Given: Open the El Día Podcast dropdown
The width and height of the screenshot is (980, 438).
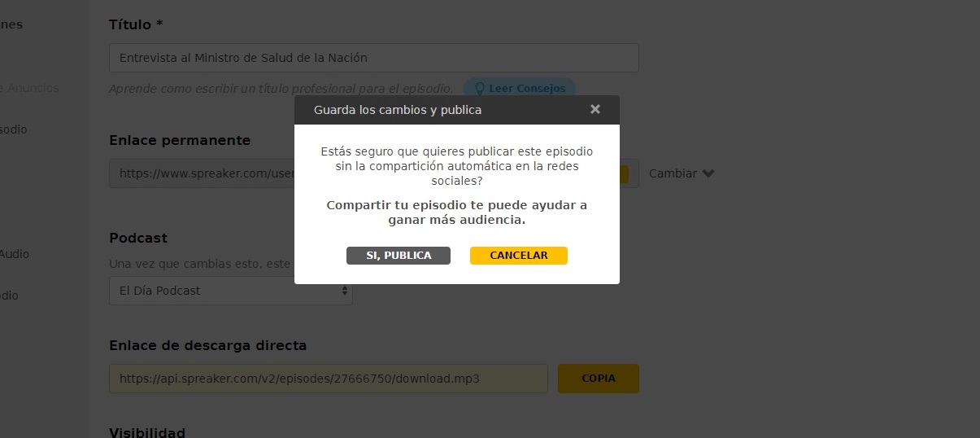Looking at the screenshot, I should pos(230,291).
